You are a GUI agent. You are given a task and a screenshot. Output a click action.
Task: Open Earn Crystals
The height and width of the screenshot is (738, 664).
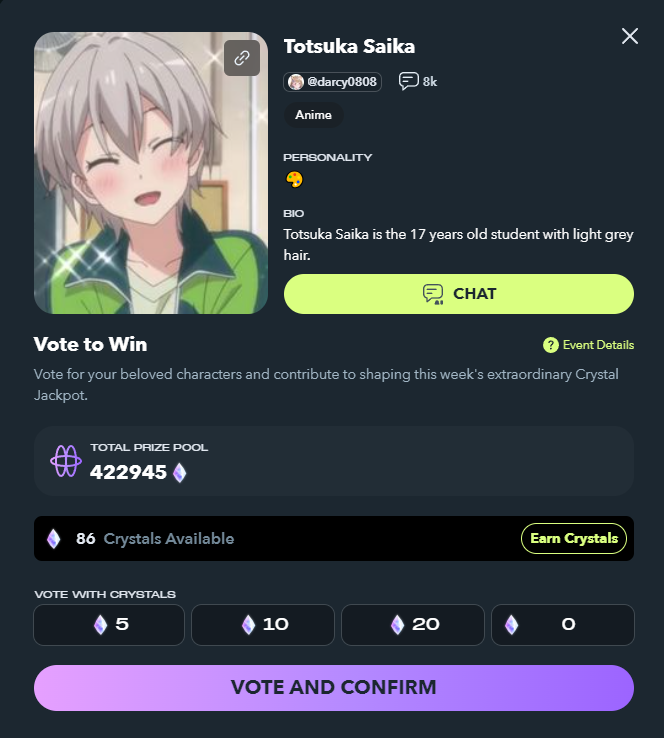pos(574,538)
